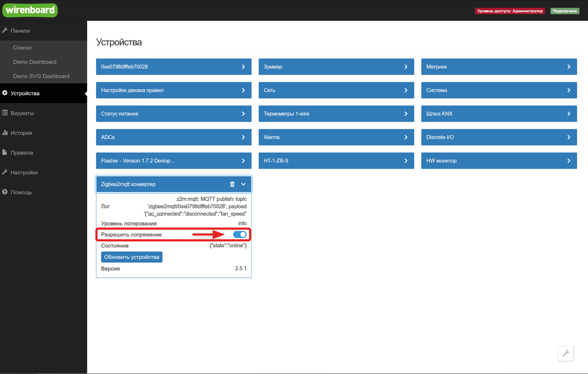Click the Подключено status badge
Image resolution: width=588 pixels, height=374 pixels.
[x=564, y=11]
